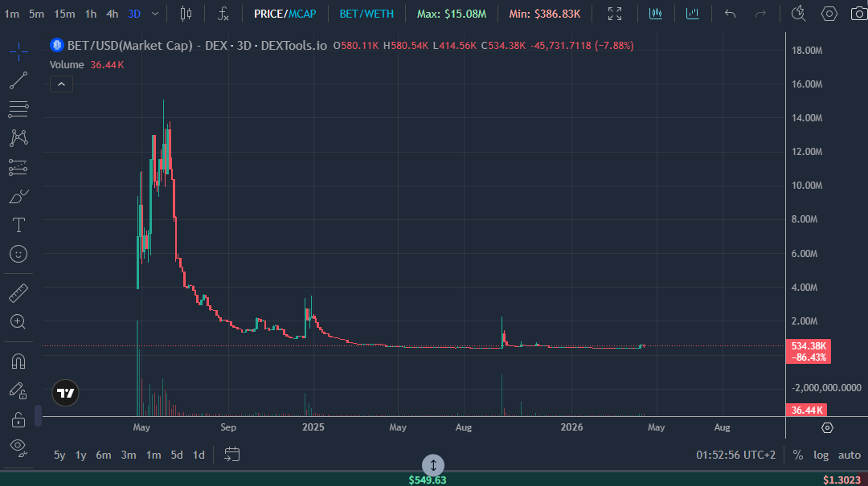Select the ruler measure tool
Image resolution: width=868 pixels, height=486 pixels.
point(18,293)
